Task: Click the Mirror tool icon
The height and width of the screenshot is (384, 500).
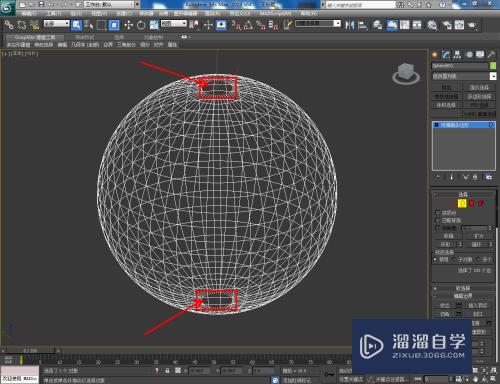Action: 349,25
